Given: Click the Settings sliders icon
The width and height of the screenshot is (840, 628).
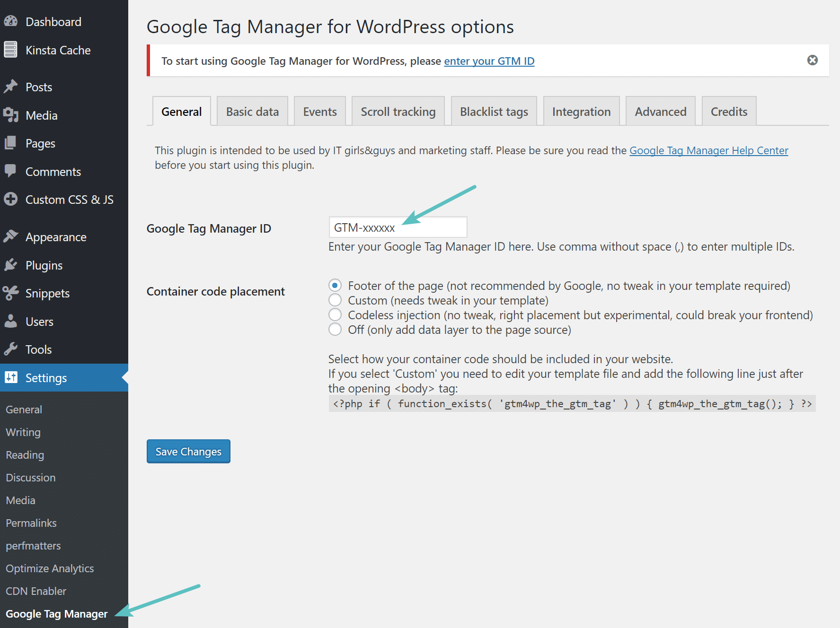Looking at the screenshot, I should (11, 377).
